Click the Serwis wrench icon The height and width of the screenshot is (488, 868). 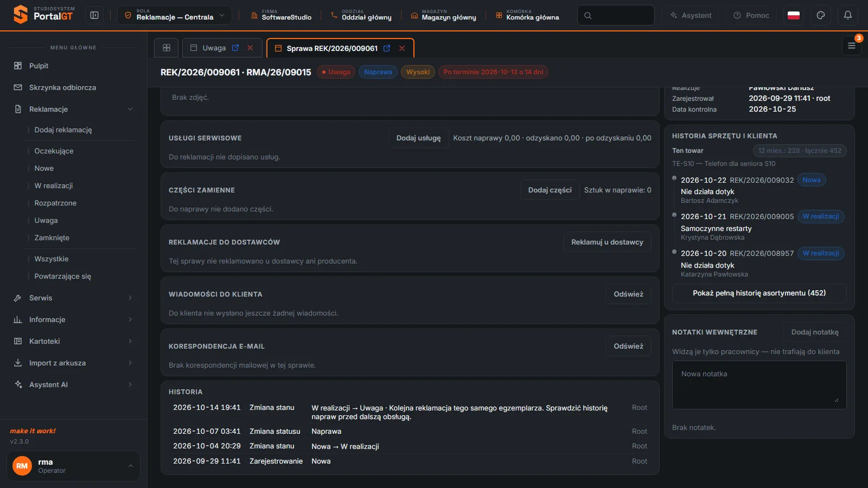[18, 298]
